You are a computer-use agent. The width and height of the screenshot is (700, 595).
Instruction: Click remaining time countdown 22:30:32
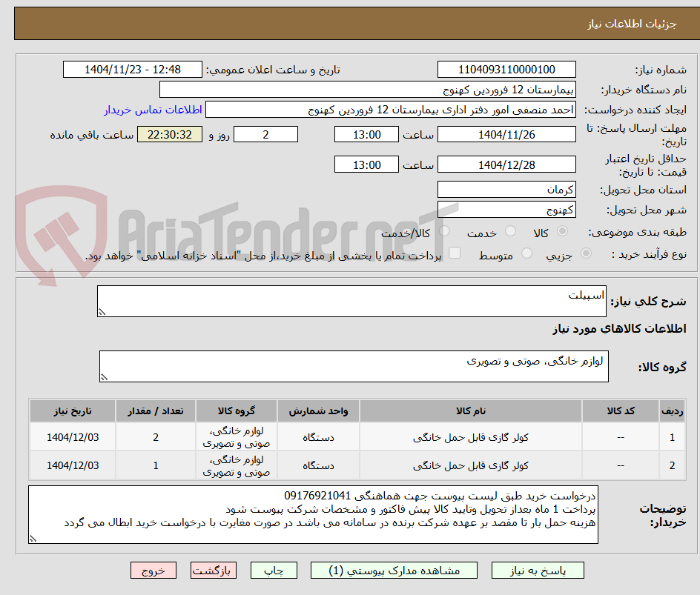coord(170,134)
